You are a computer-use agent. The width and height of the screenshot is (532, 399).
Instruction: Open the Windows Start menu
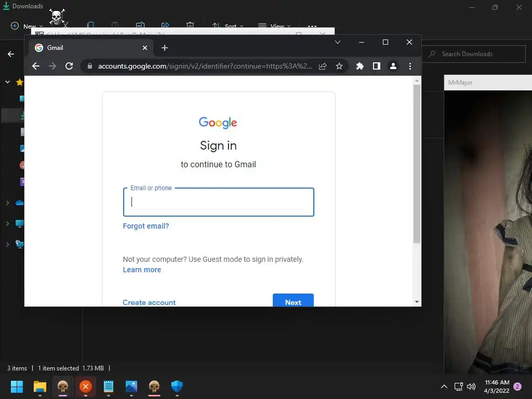pyautogui.click(x=17, y=387)
